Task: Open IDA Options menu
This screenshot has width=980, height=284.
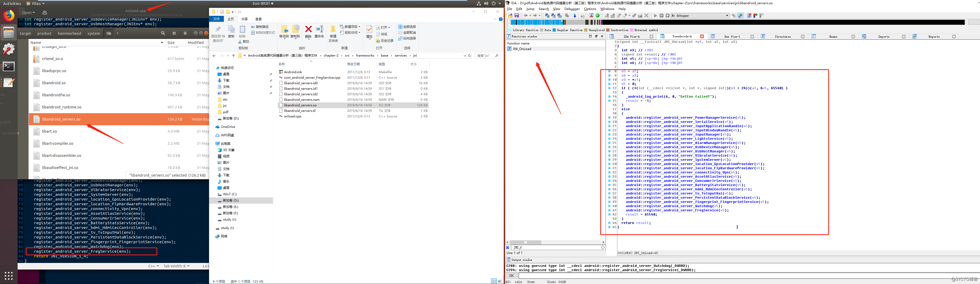Action: click(x=590, y=9)
